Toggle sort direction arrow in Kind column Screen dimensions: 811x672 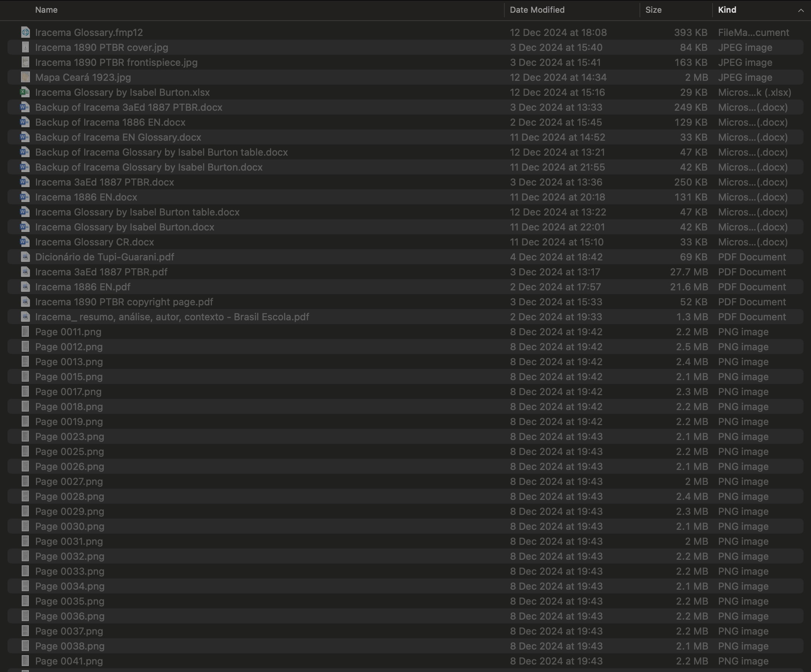click(x=801, y=10)
